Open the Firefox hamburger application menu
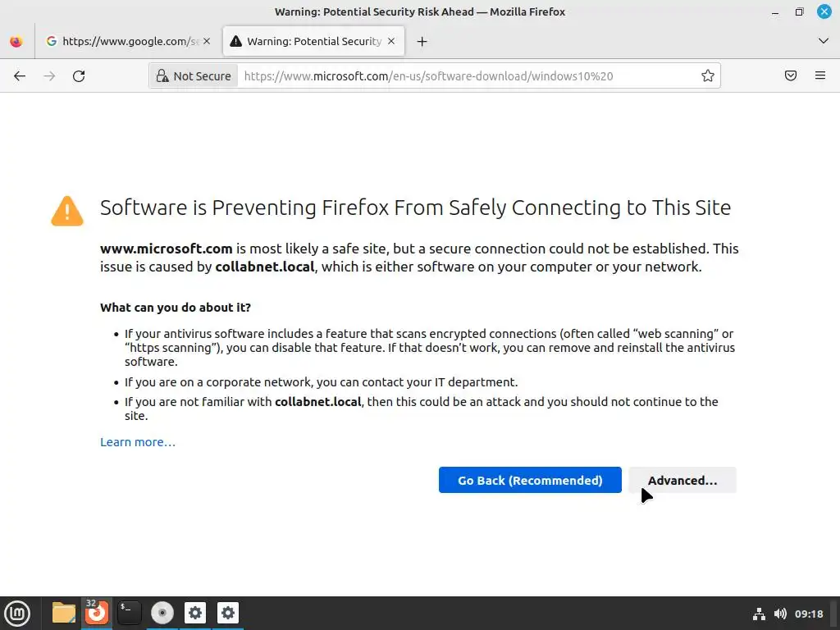 [x=819, y=75]
